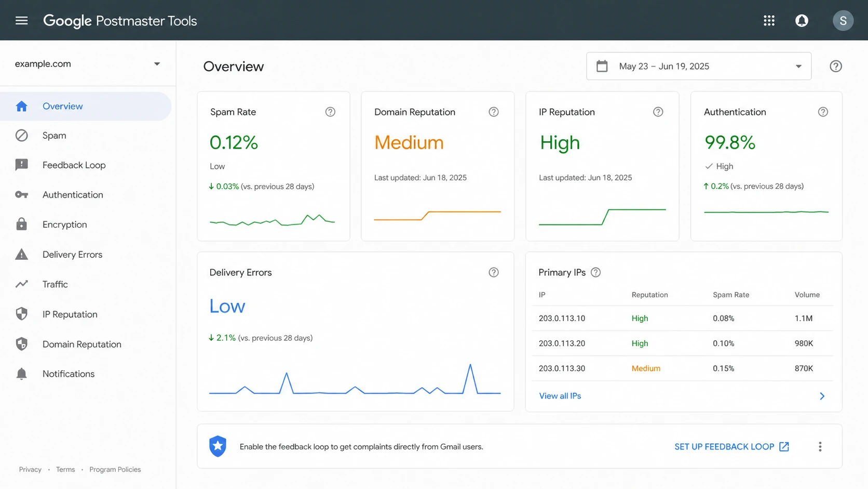This screenshot has height=489, width=868.
Task: Go to the Feedback Loop section
Action: [86, 165]
